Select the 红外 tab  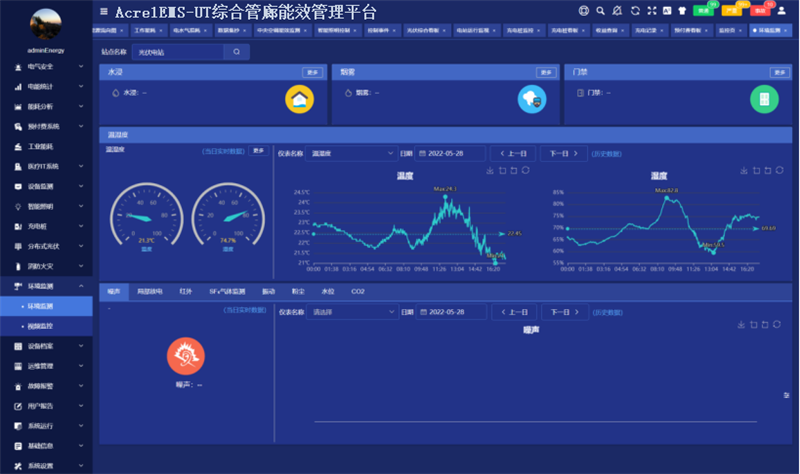point(185,291)
